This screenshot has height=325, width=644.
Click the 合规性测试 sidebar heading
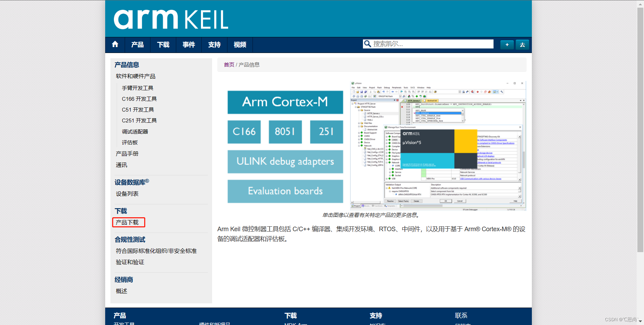coord(130,240)
